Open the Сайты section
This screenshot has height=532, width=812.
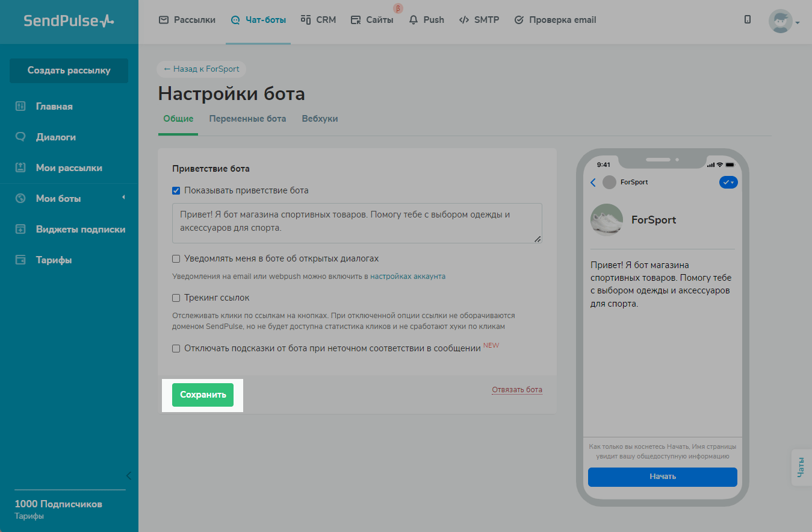pos(372,20)
